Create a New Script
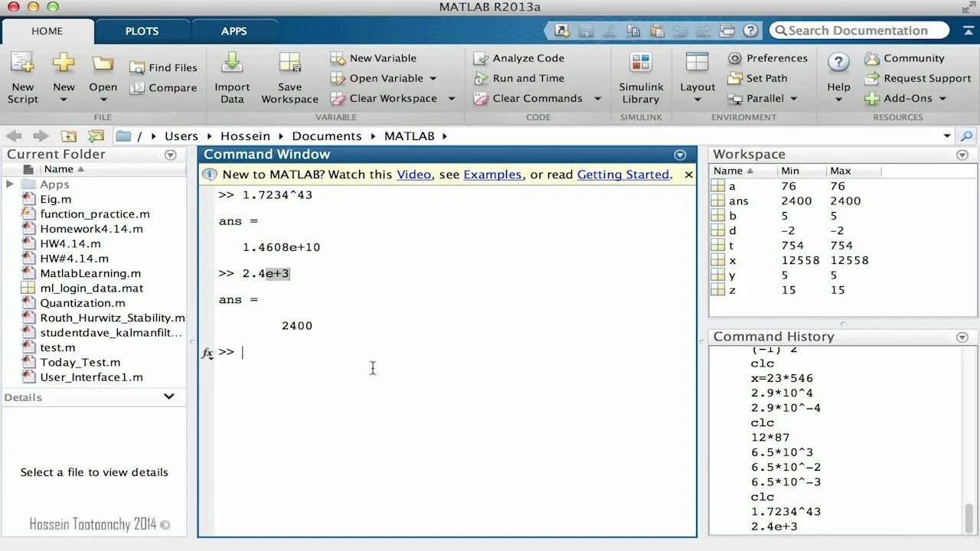 [22, 78]
